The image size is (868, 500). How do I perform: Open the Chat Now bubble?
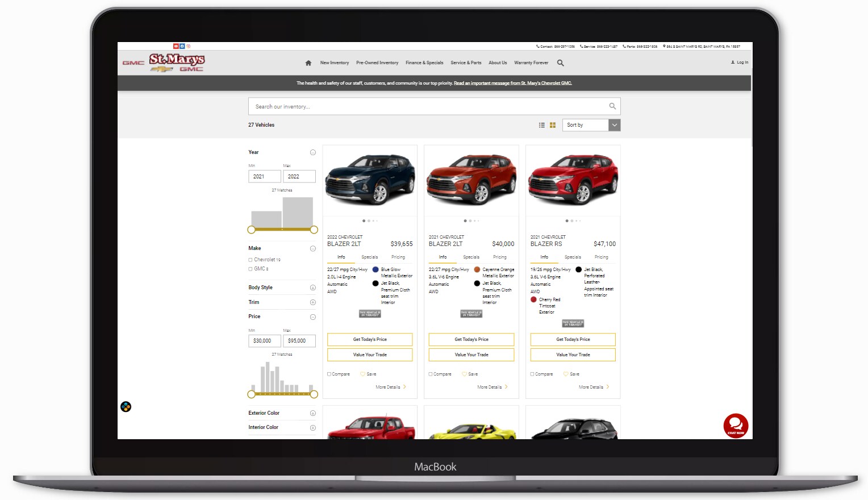pos(736,425)
